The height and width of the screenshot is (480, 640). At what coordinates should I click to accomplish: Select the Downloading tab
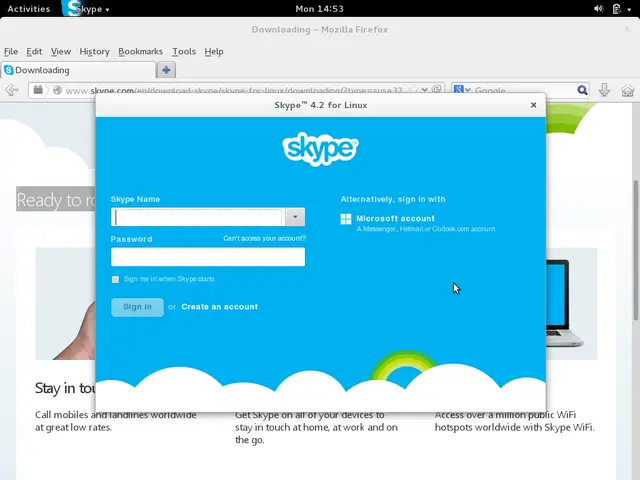click(78, 70)
